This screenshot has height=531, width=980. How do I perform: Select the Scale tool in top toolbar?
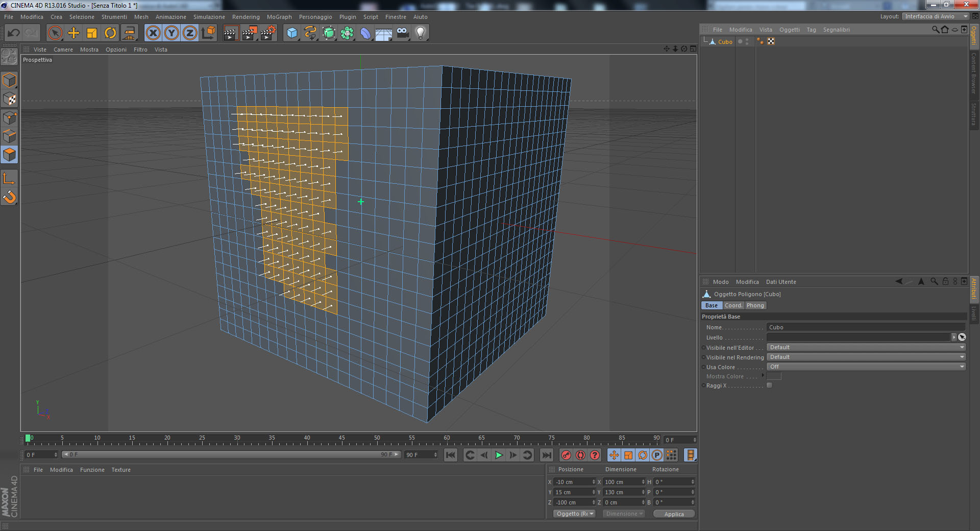92,33
